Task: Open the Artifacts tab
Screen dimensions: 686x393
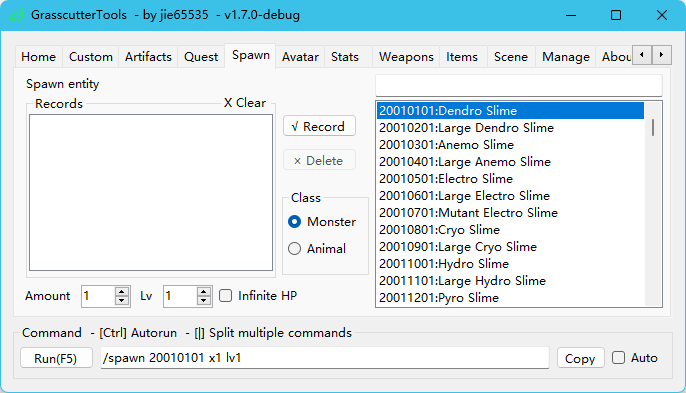Action: pos(148,57)
